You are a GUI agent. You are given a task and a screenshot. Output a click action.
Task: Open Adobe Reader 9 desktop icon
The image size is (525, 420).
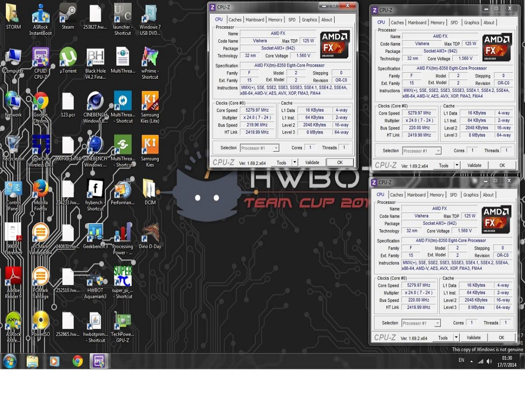[13, 283]
